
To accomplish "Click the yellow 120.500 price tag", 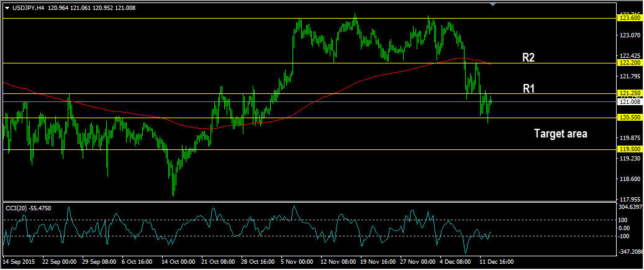I will [630, 118].
